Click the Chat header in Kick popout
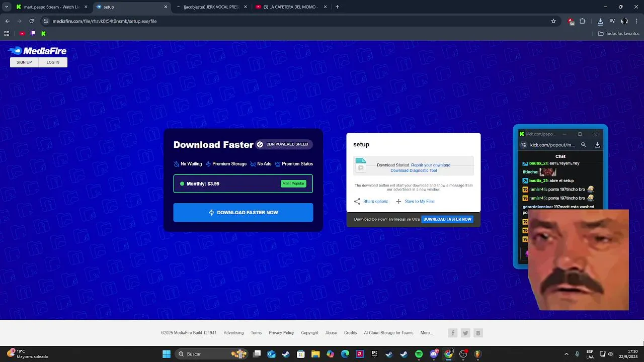The width and height of the screenshot is (644, 362). point(560,156)
